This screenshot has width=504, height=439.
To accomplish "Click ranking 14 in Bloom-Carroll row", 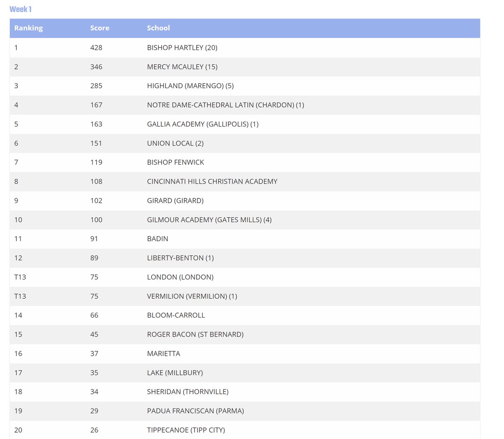I will 18,315.
